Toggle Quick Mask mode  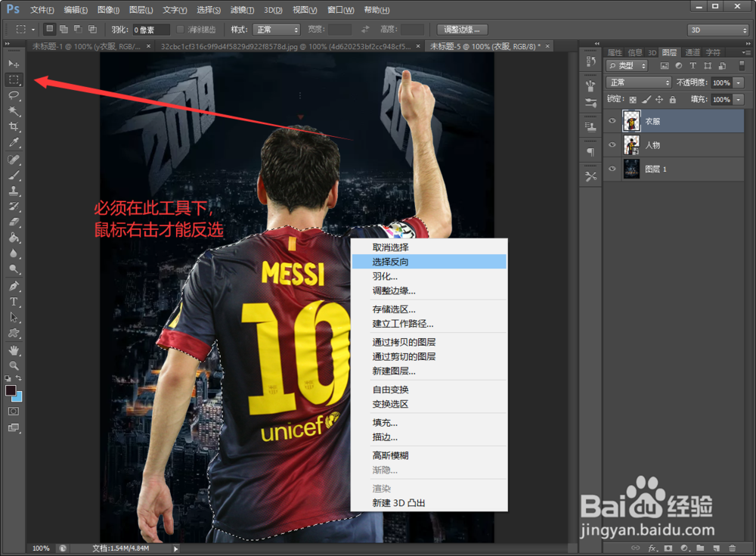point(14,412)
